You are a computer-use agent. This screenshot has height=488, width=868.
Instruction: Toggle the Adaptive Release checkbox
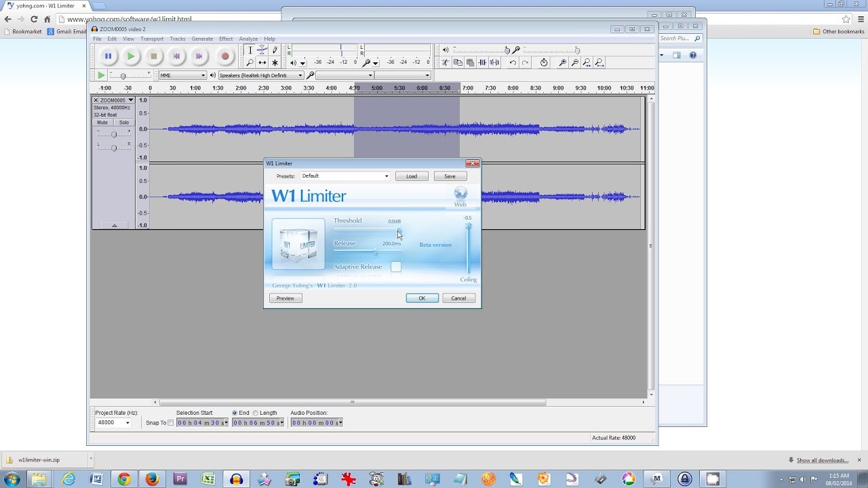[x=396, y=267]
